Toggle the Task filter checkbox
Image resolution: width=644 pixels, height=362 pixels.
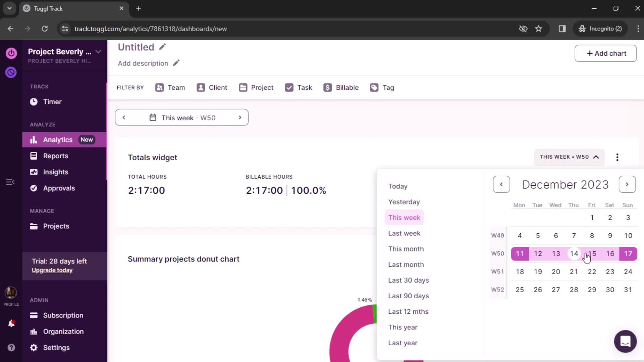coord(288,87)
